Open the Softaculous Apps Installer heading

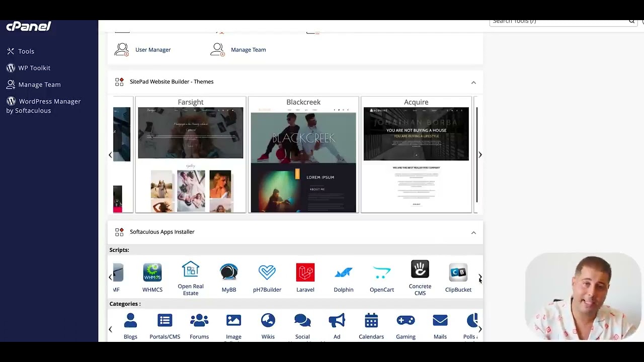162,232
